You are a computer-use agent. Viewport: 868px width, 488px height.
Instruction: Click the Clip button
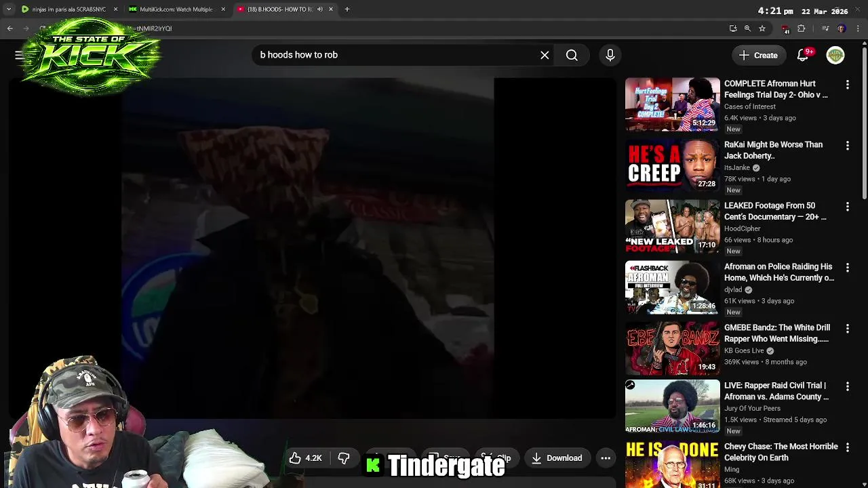(x=496, y=458)
